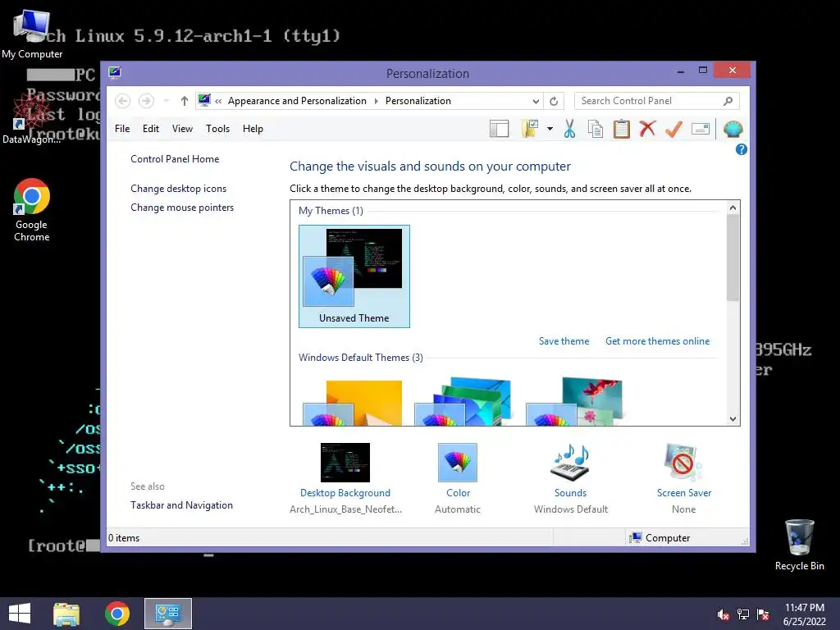The width and height of the screenshot is (840, 630).
Task: Expand the double-chevron breadcrumb overflow
Action: pyautogui.click(x=218, y=101)
